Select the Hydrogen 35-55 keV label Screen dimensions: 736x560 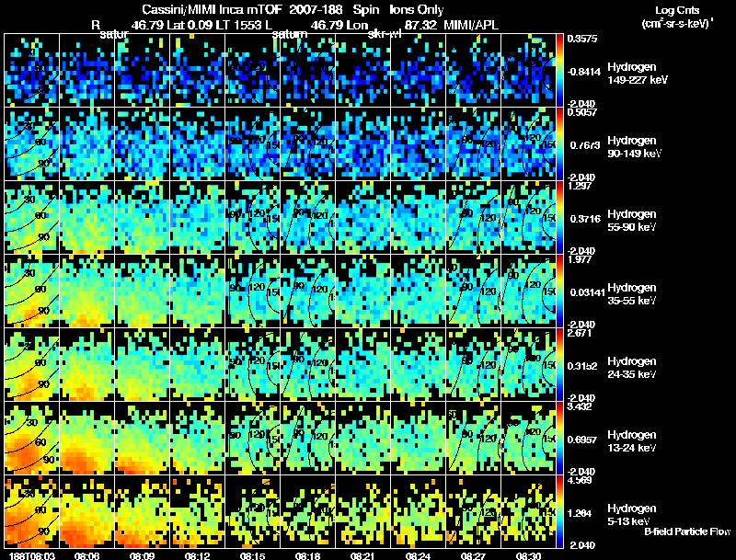[x=632, y=294]
